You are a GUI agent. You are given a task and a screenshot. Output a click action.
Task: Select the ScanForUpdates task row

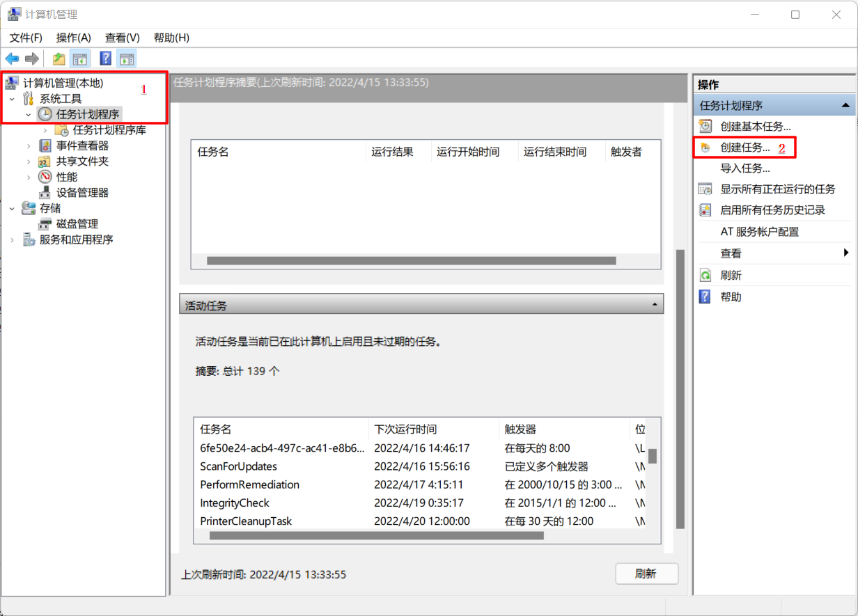click(421, 466)
